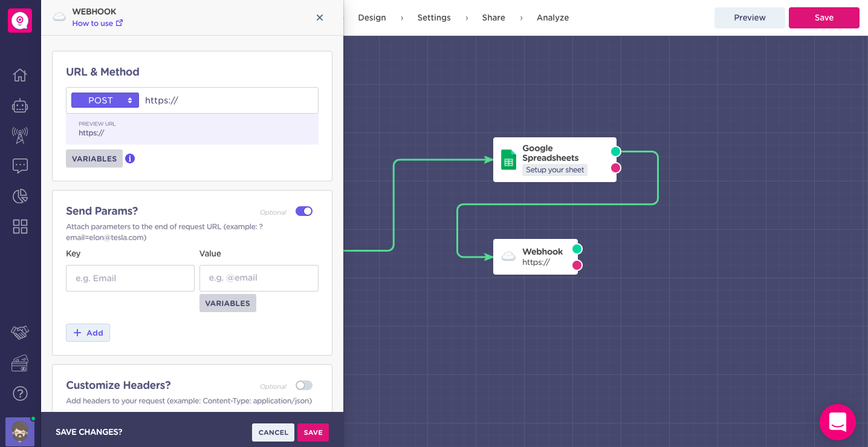The image size is (868, 447).
Task: Close the Webhook panel
Action: pos(320,18)
